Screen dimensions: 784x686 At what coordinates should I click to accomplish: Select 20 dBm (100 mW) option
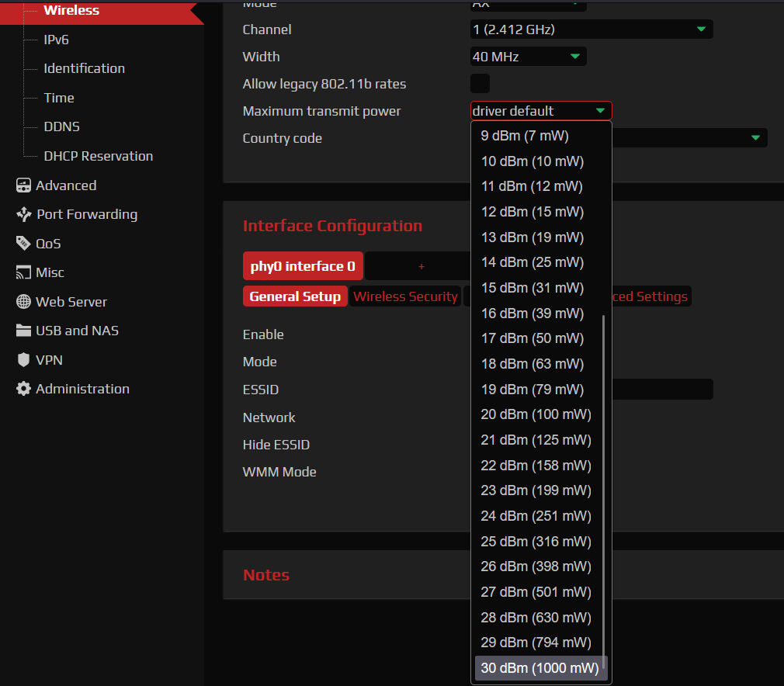539,414
